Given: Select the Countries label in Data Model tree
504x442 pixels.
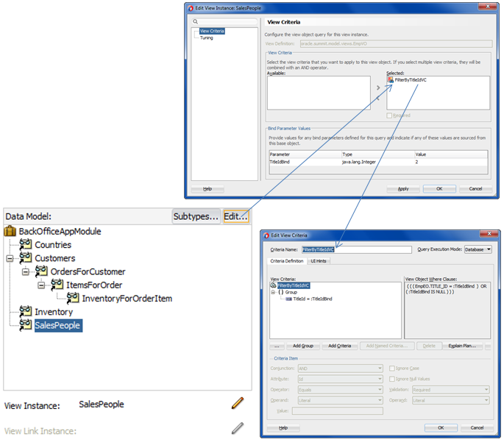Looking at the screenshot, I should pyautogui.click(x=53, y=245).
